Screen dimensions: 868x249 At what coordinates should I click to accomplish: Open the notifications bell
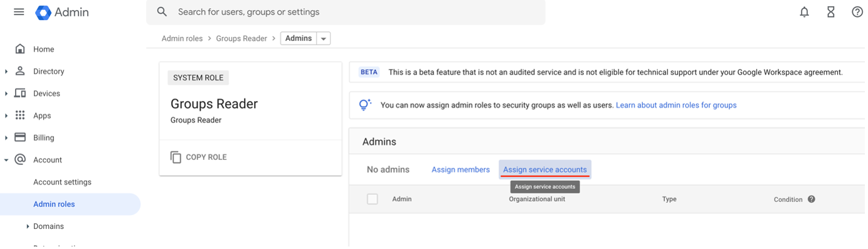(x=804, y=12)
